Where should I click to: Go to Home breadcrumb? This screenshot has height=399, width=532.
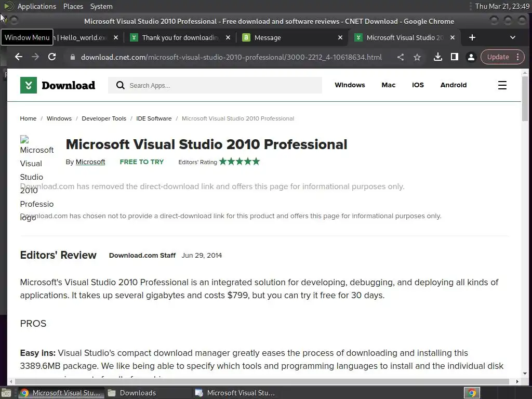28,118
